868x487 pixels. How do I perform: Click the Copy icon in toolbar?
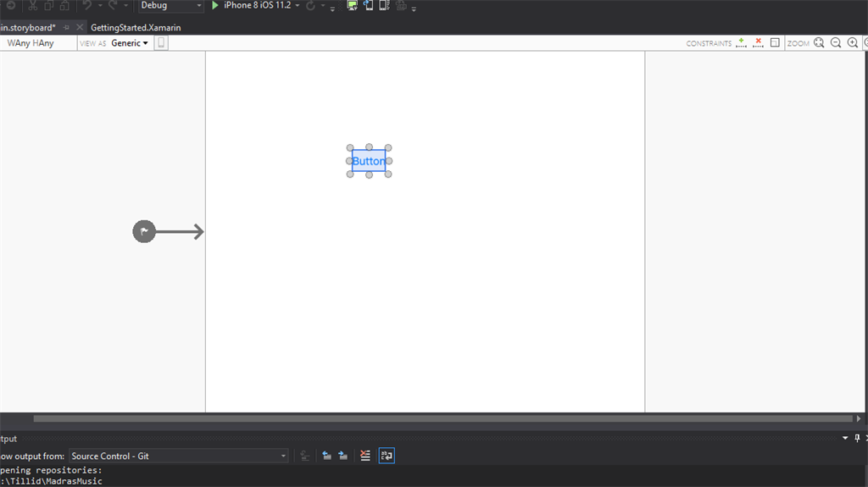(x=48, y=6)
